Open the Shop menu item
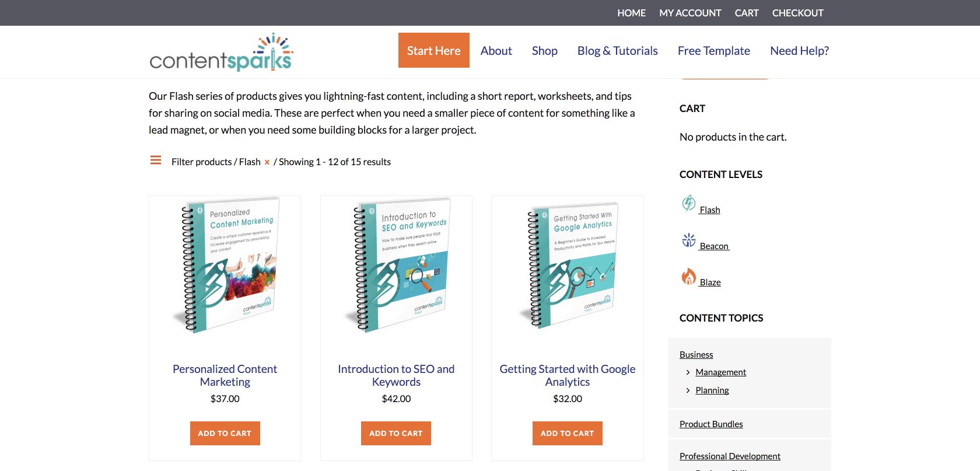The image size is (980, 471). pos(544,51)
